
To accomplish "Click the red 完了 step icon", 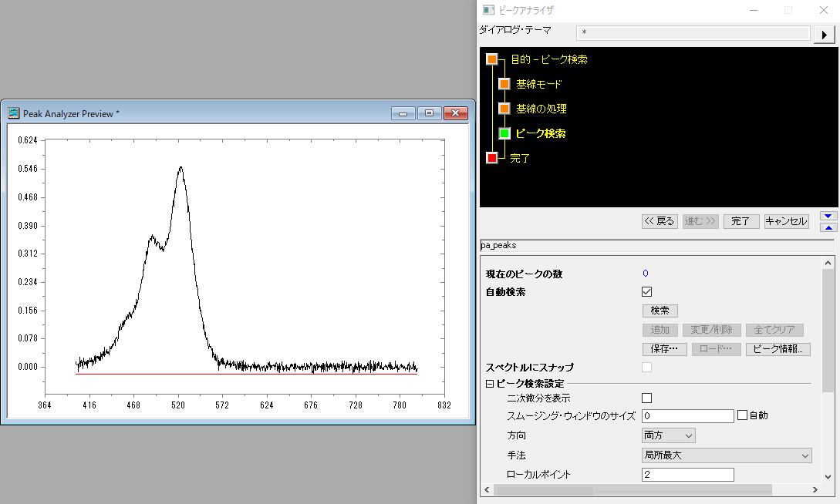I will click(492, 158).
